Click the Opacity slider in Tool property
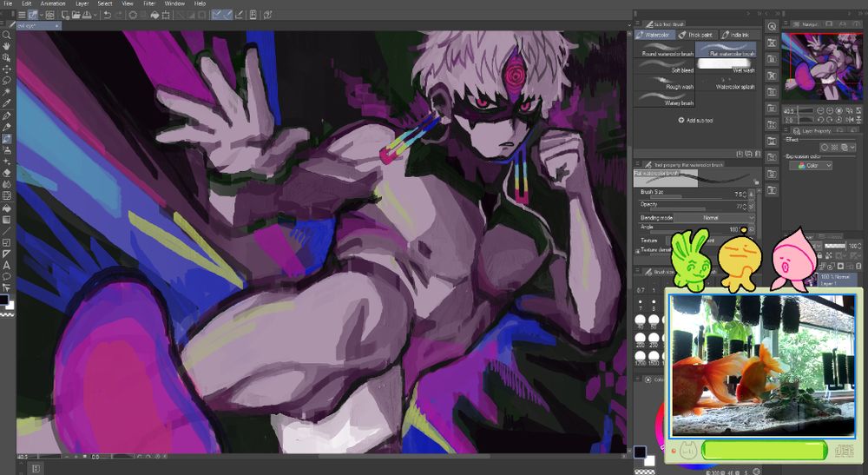The width and height of the screenshot is (868, 475). point(686,208)
